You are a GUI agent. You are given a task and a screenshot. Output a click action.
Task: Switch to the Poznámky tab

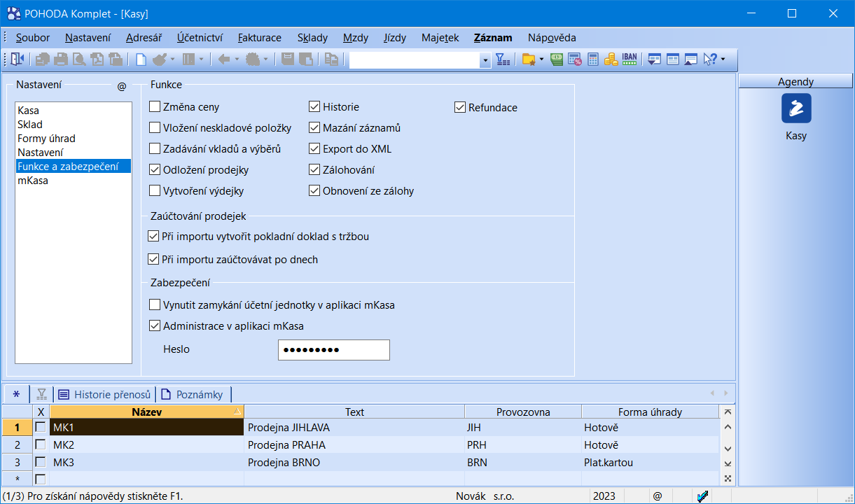[x=193, y=394]
